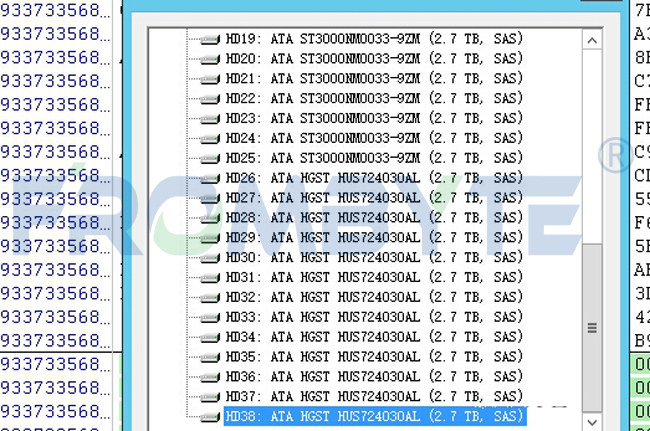
Task: Click the drive icon beside HD22
Action: [210, 99]
